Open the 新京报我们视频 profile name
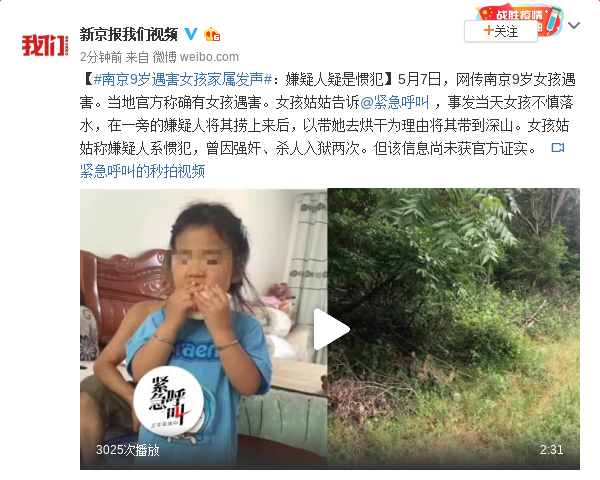600x480 pixels. click(x=129, y=34)
